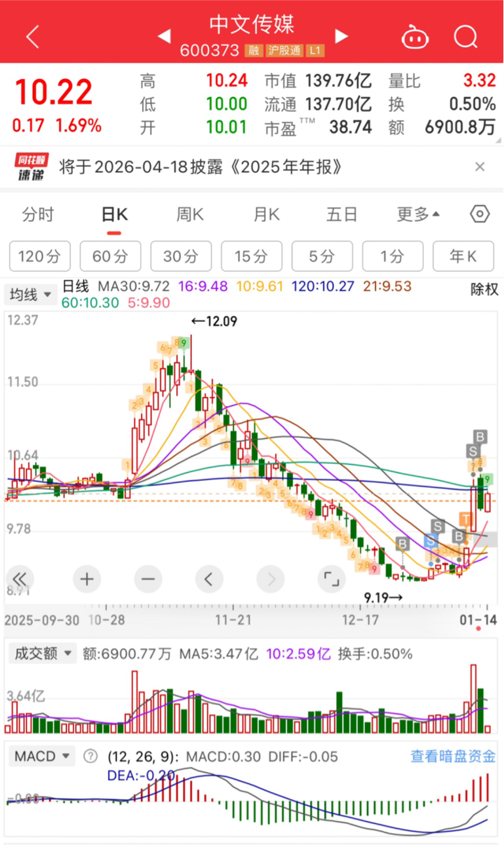
Task: Pan chart left with chevron button
Action: click(209, 579)
